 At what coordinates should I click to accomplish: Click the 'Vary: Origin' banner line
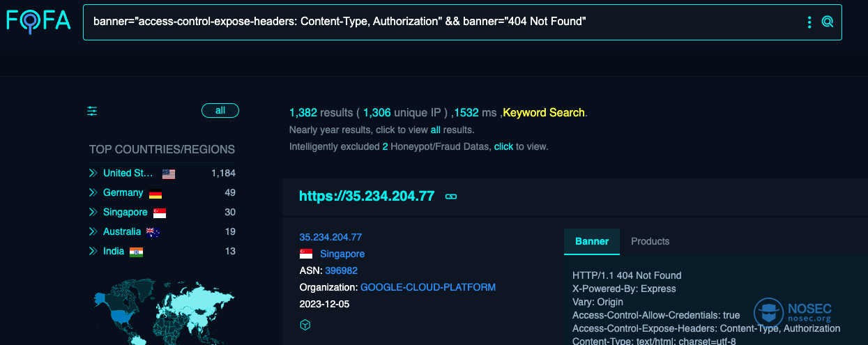click(597, 302)
